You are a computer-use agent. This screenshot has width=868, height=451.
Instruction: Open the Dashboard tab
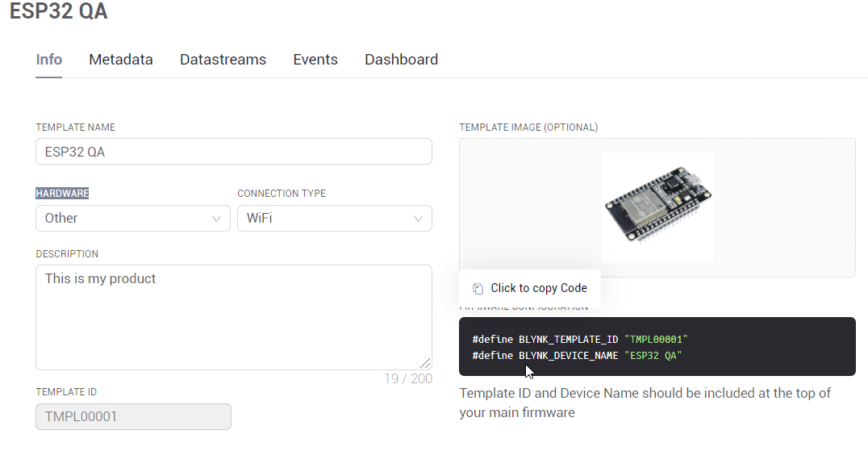[401, 60]
